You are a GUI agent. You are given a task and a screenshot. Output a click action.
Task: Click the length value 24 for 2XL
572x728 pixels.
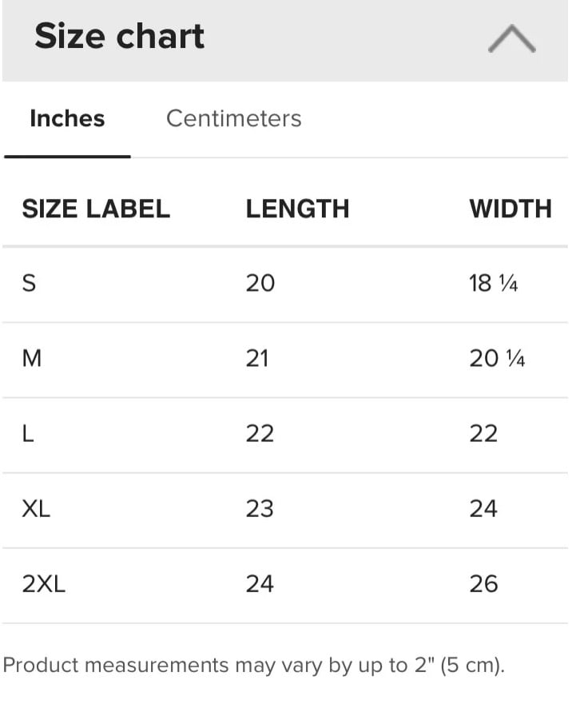pos(260,584)
